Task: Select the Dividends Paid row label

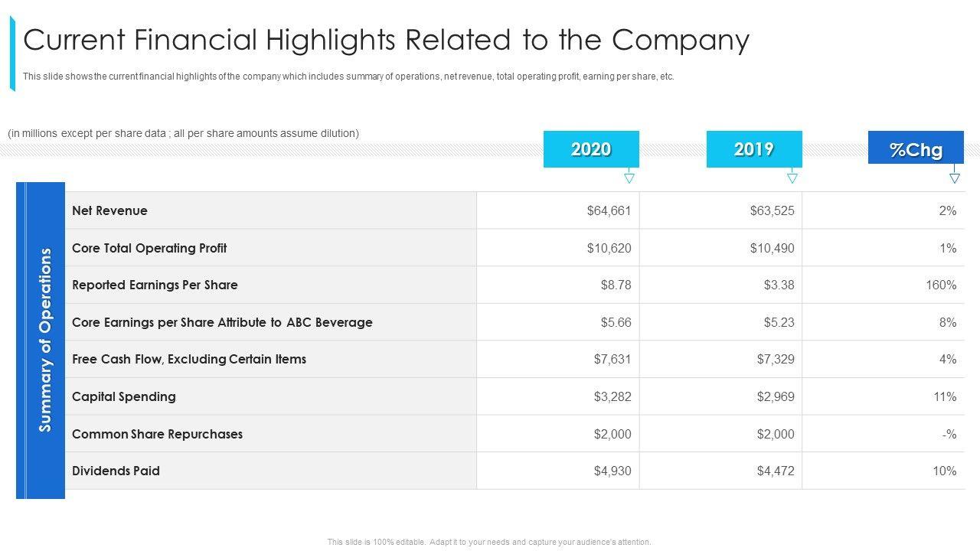Action: coord(116,471)
